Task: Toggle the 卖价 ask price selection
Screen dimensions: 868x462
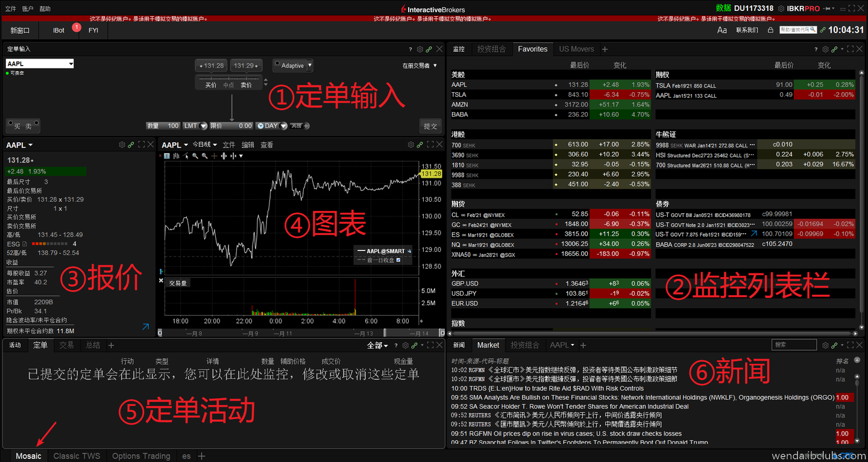Action: (247, 85)
